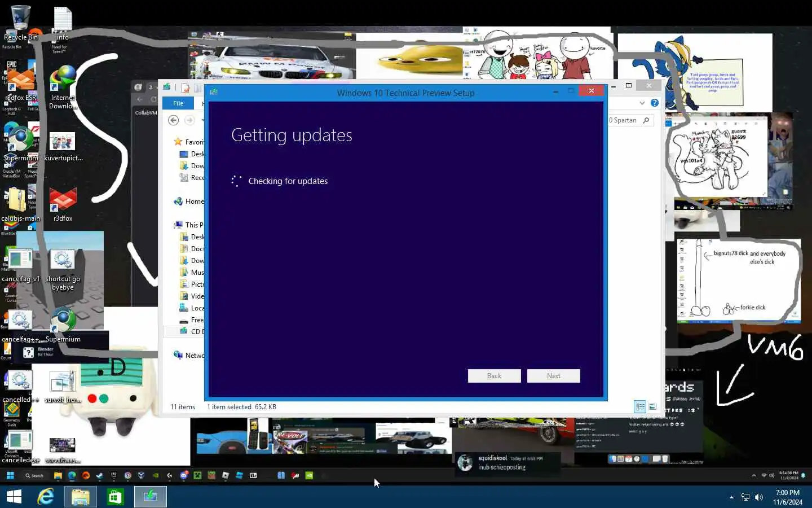Click the magnifier in Explorer search box
The width and height of the screenshot is (812, 508).
[646, 120]
